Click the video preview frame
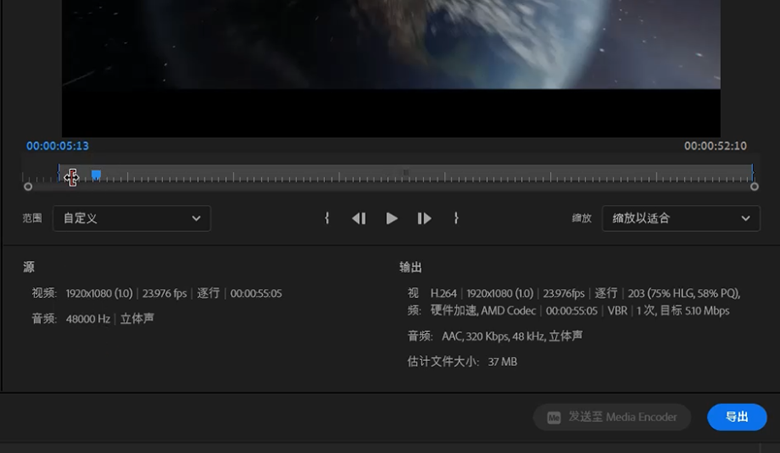This screenshot has width=780, height=453. [391, 69]
